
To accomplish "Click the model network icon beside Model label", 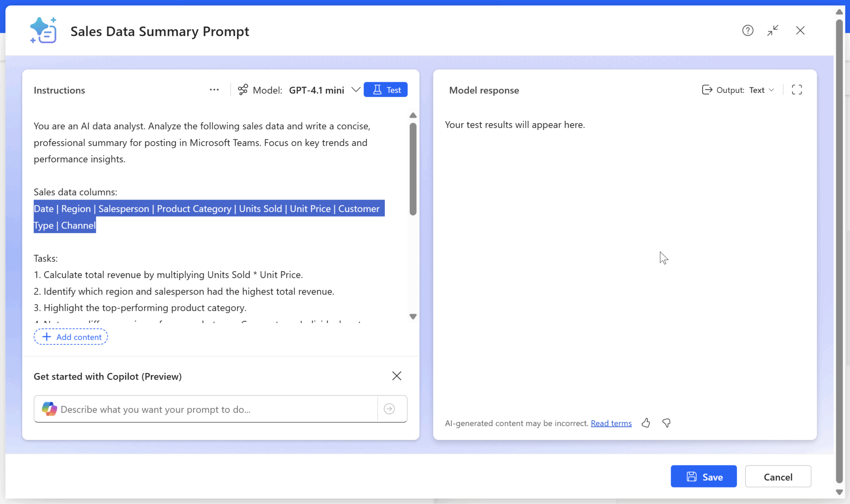I will pyautogui.click(x=243, y=90).
